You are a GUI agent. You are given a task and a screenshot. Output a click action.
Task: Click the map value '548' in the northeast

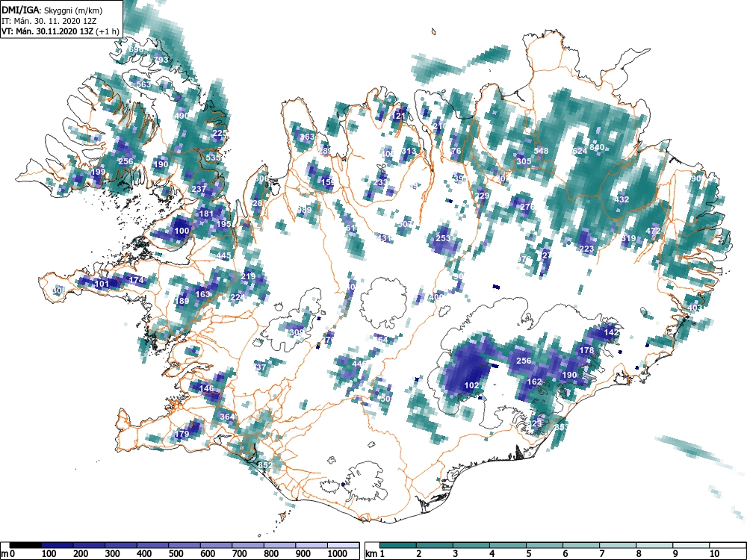click(x=541, y=151)
